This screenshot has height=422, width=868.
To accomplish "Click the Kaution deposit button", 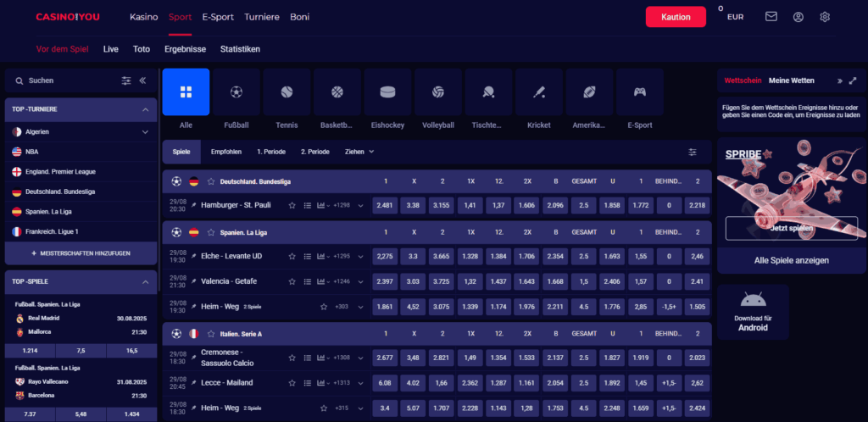I will pyautogui.click(x=676, y=17).
